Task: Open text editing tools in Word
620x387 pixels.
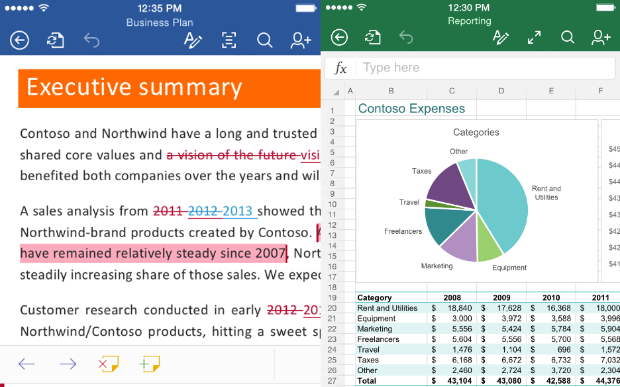Action: (193, 40)
